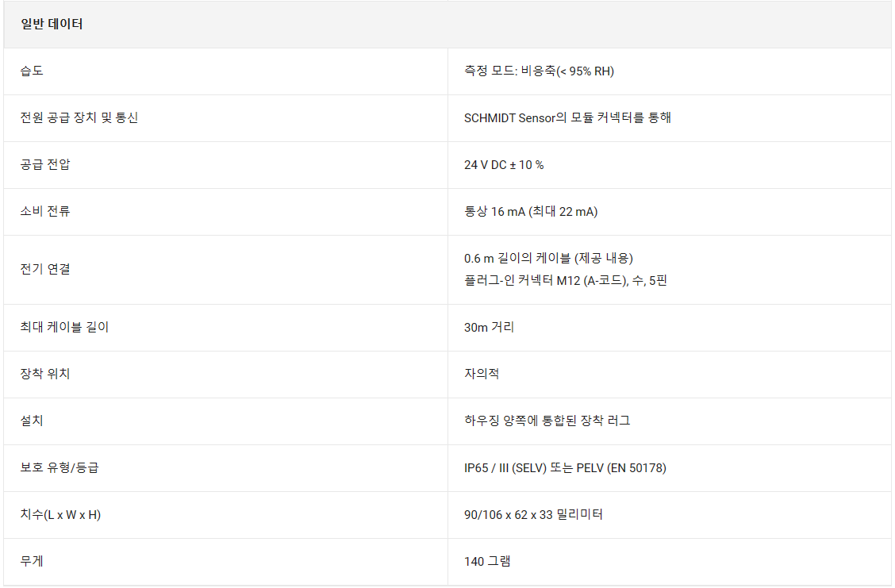
Task: Click the 90/106 x 62 x 33 밀리미터 value
Action: (533, 515)
